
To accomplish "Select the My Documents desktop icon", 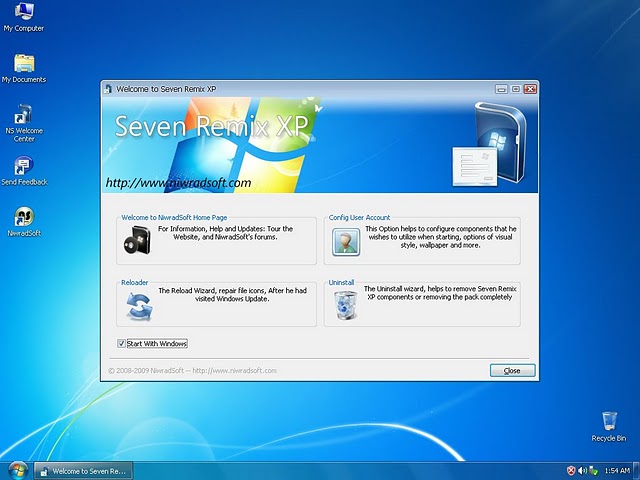I will (x=24, y=69).
